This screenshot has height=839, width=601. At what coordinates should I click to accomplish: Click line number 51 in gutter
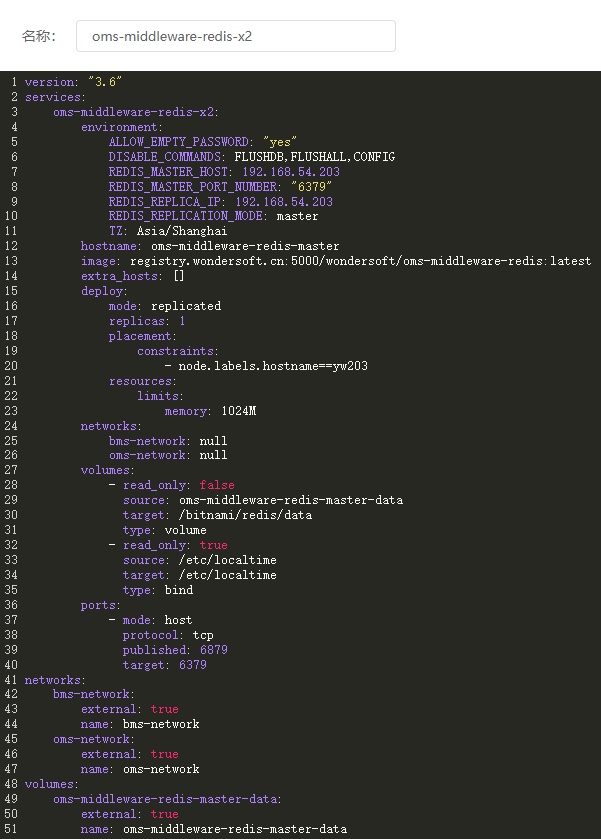click(x=11, y=829)
